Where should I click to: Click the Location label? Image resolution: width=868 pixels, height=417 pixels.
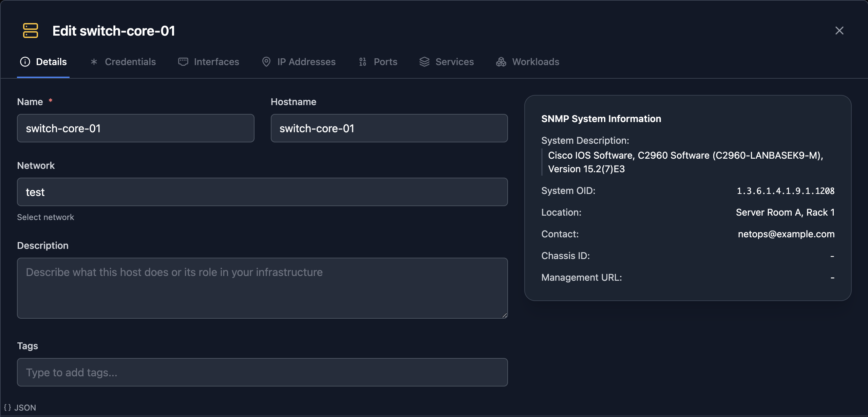pyautogui.click(x=561, y=212)
